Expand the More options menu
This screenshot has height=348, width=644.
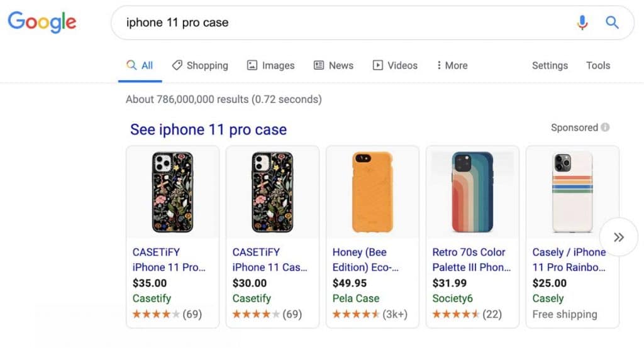(x=452, y=65)
